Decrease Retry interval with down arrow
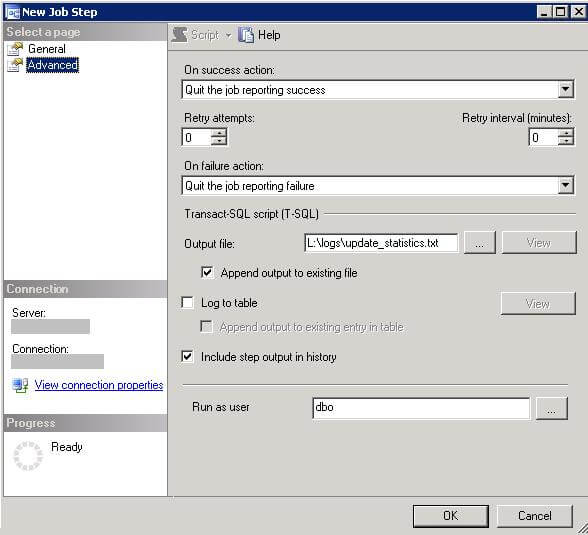Viewport: 588px width, 535px height. tap(566, 141)
